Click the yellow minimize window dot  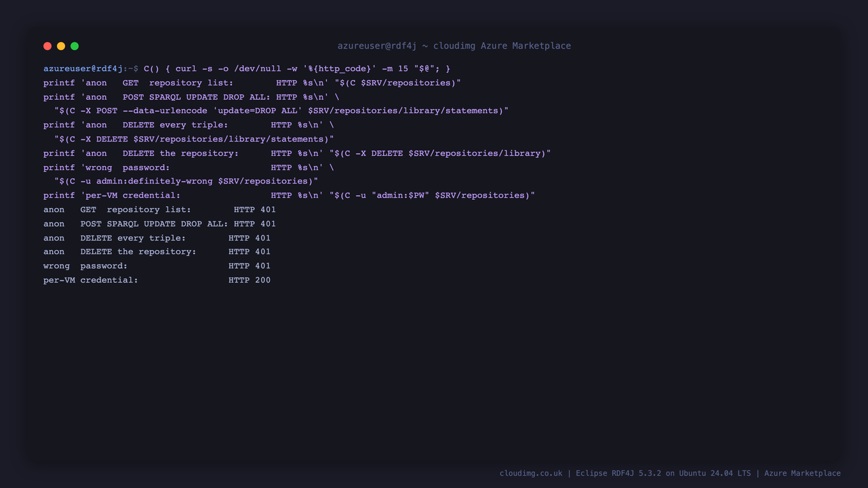coord(61,46)
